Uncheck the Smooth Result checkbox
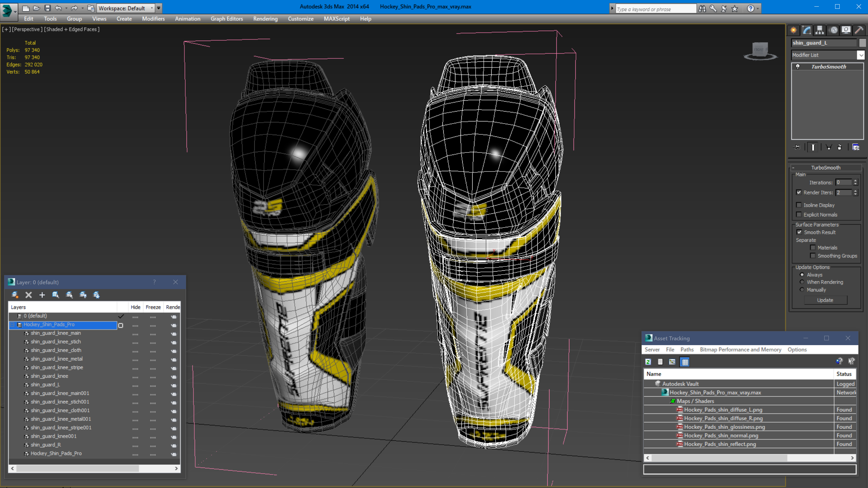Viewport: 868px width, 488px height. 799,232
